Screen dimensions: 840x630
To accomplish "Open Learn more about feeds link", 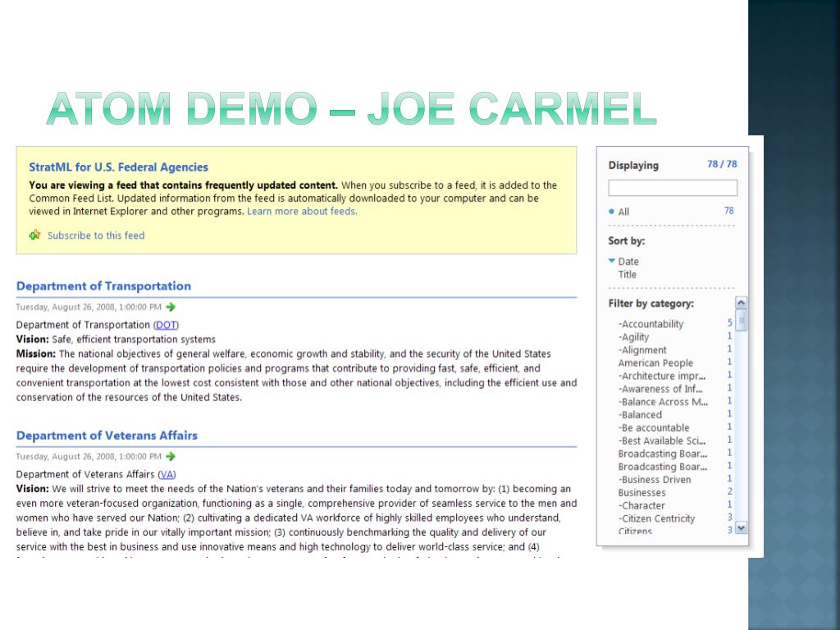I will tap(302, 211).
